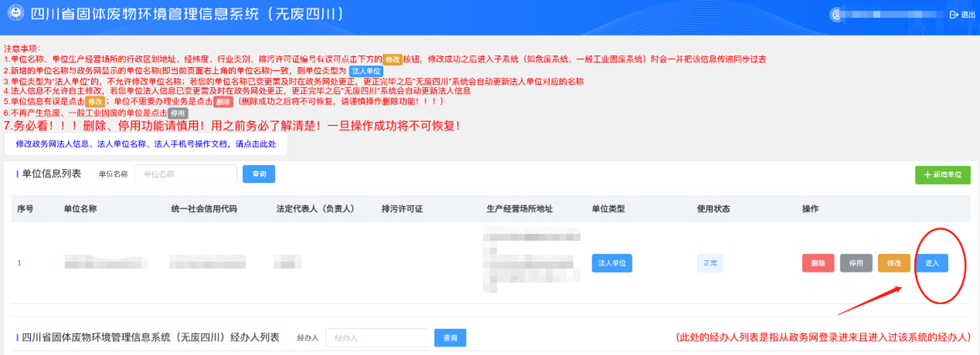Click the gray 停用 button in the 操作 column

pyautogui.click(x=856, y=263)
